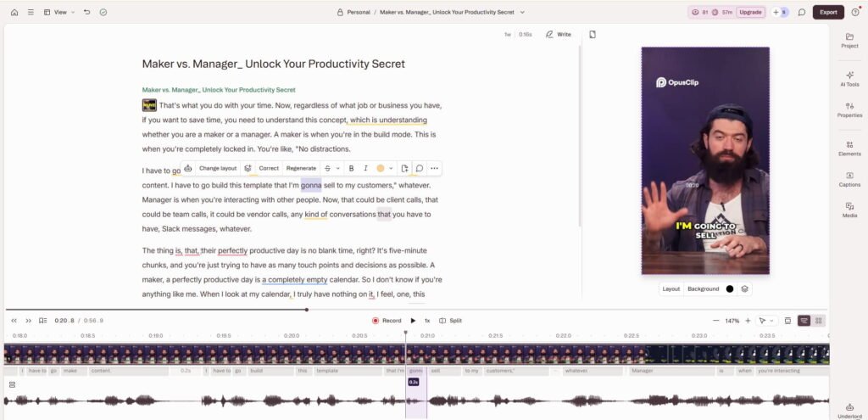Open the Elements panel

849,148
